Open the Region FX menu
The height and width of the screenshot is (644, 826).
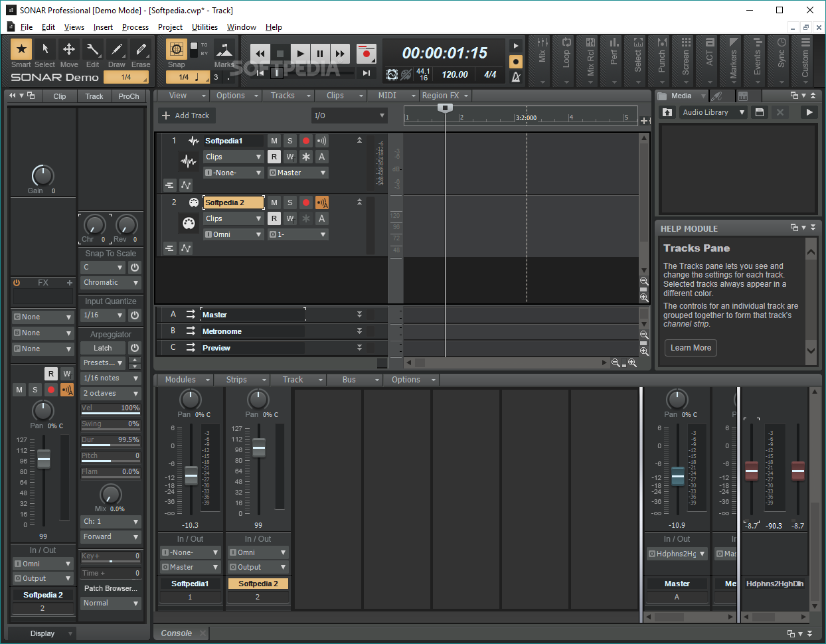(x=446, y=96)
